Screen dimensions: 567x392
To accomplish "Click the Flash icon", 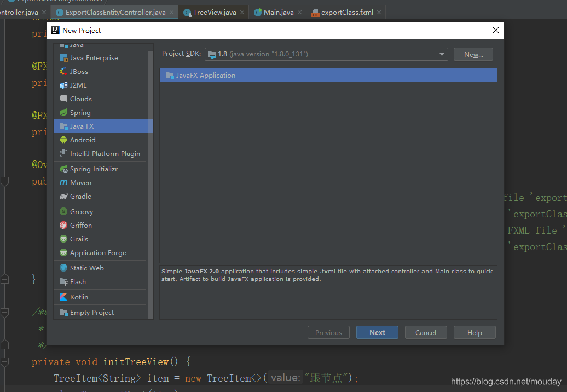I will click(x=63, y=282).
